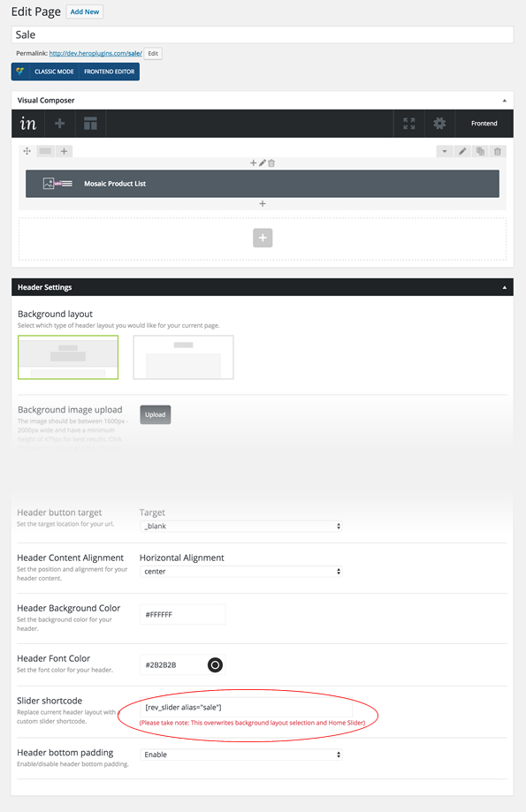Image resolution: width=526 pixels, height=812 pixels.
Task: Select the second background layout option
Action: click(184, 357)
